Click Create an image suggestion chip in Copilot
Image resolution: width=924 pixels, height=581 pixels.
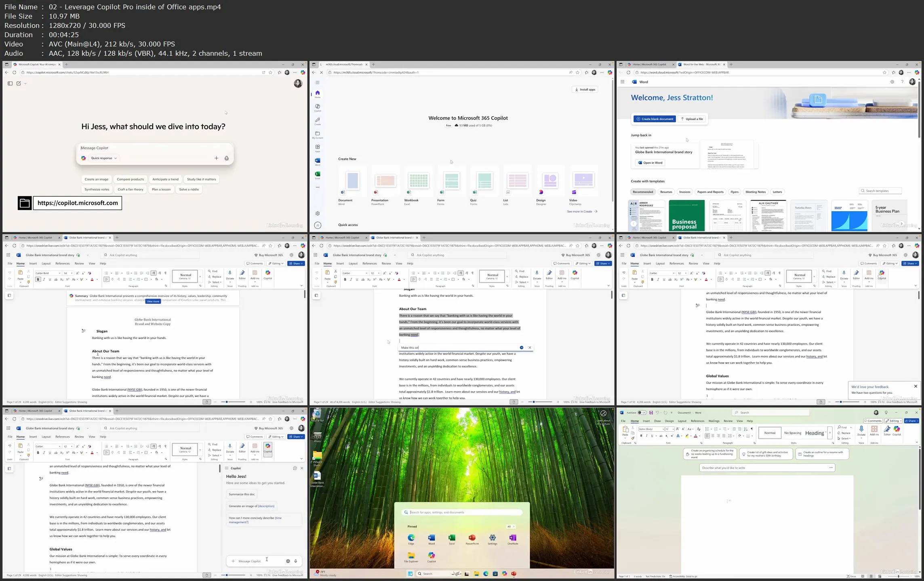click(97, 179)
